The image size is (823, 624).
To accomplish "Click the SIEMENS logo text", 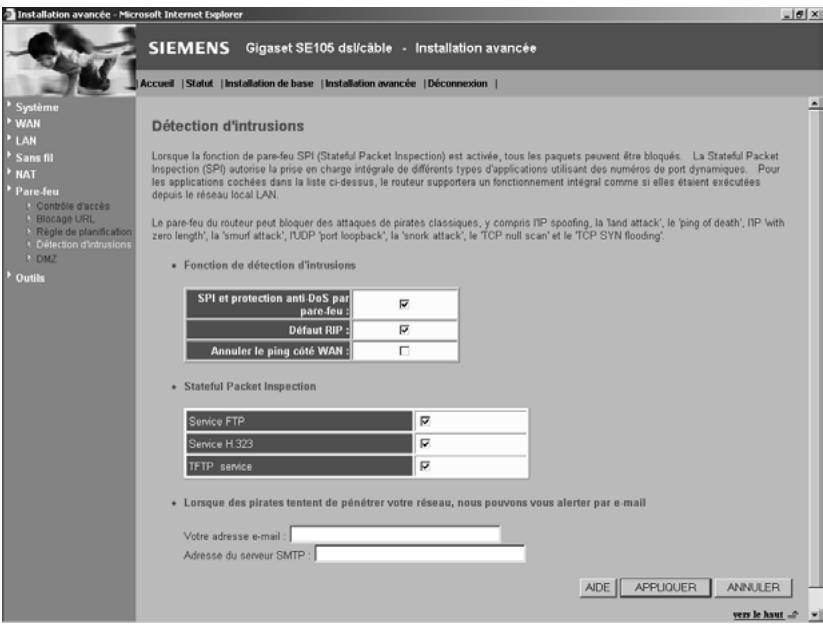I will 189,48.
